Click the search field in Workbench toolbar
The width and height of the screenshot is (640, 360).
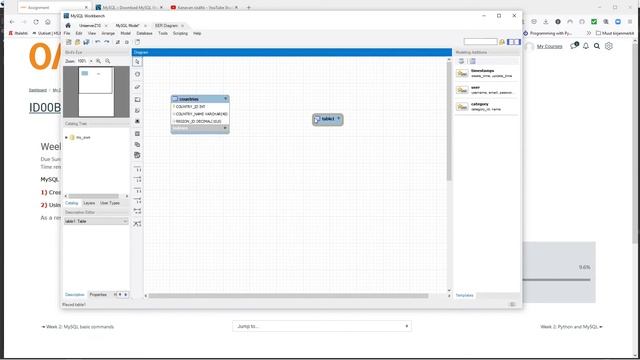[480, 42]
